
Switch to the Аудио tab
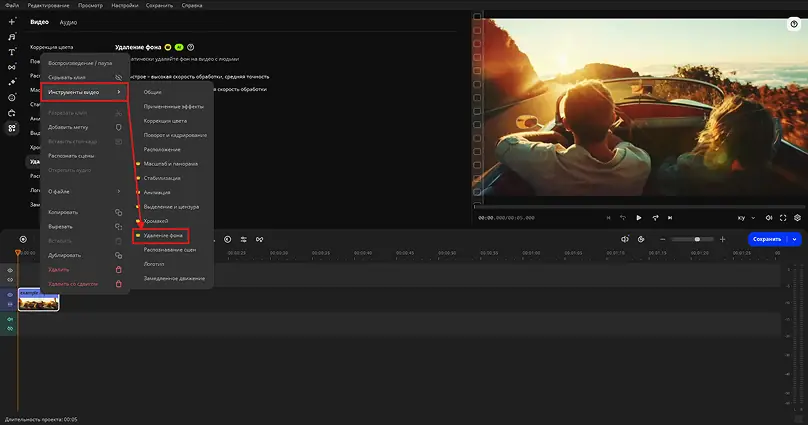point(68,22)
